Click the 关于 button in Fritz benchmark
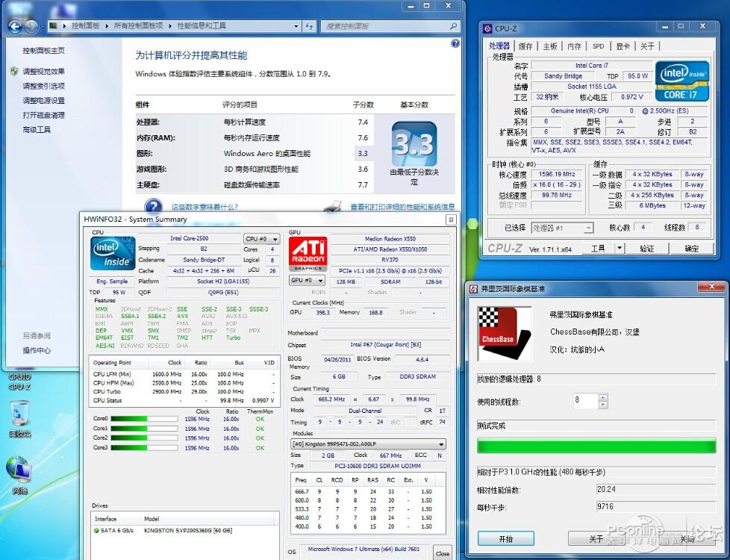 [596, 538]
